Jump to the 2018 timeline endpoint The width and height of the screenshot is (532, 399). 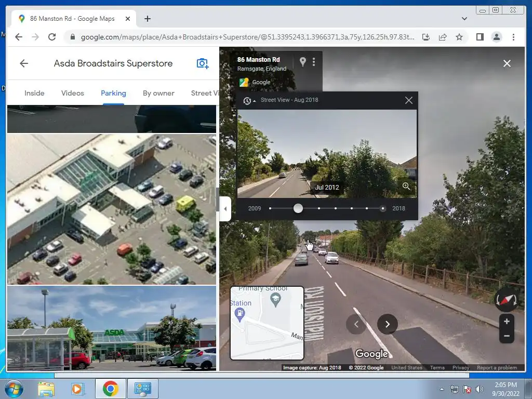tap(383, 208)
